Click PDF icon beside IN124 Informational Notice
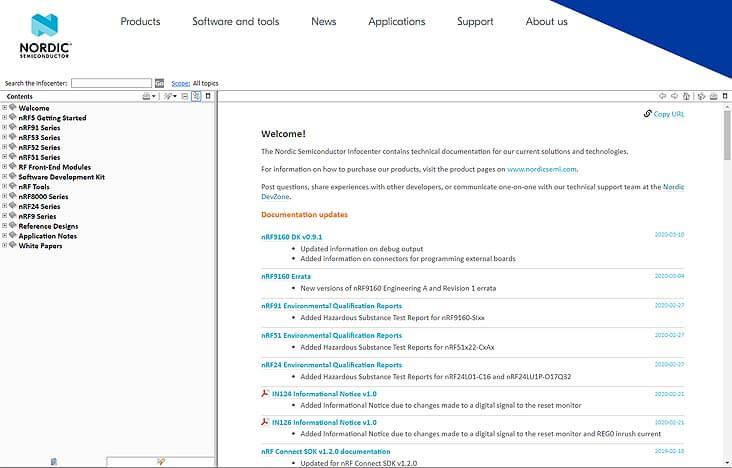This screenshot has height=468, width=732. (265, 393)
